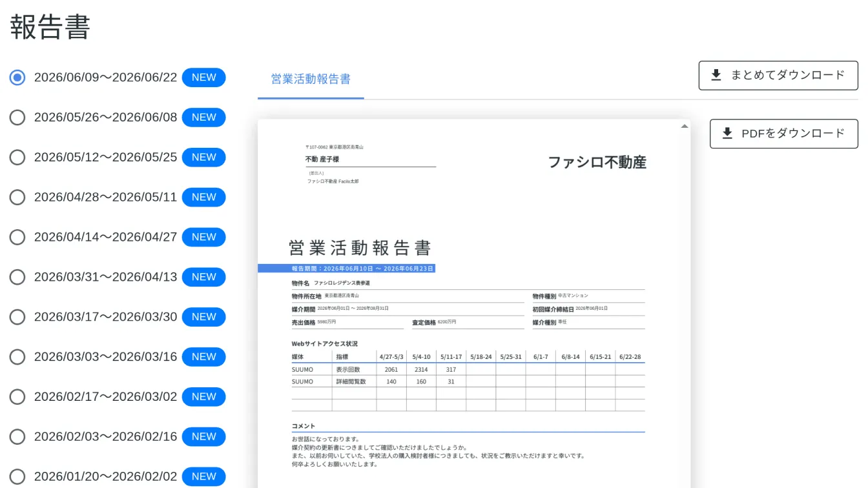Image resolution: width=868 pixels, height=488 pixels.
Task: Select report period 2026/02/03～2026/02/16
Action: click(x=17, y=436)
